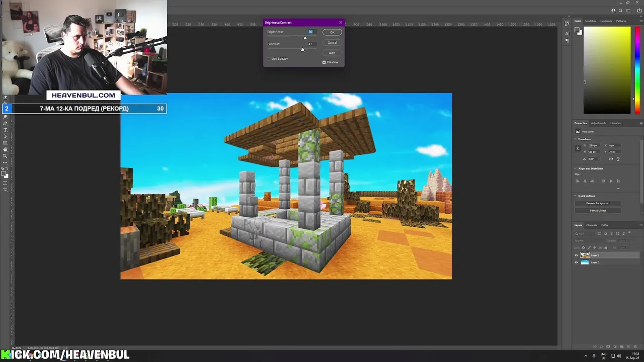The height and width of the screenshot is (362, 644).
Task: Click the vertical hue strip in Color panel
Action: click(638, 70)
